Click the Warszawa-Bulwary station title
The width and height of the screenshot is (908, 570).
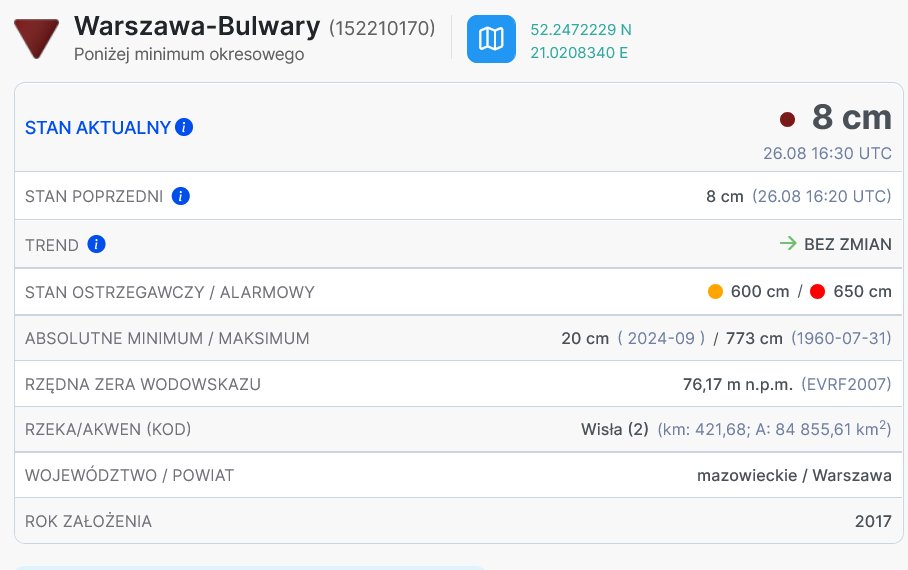coord(197,26)
